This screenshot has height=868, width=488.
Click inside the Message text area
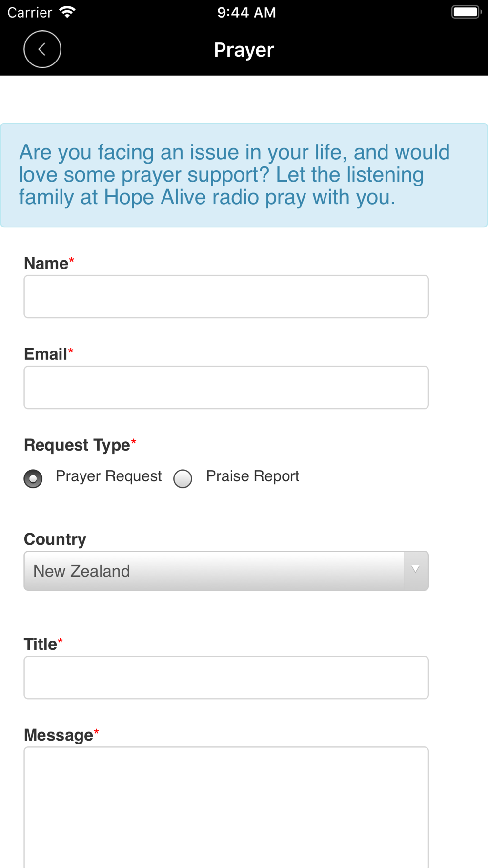pos(226,806)
